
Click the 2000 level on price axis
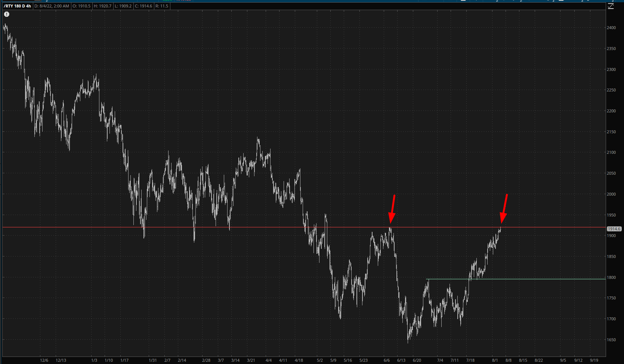coord(611,194)
